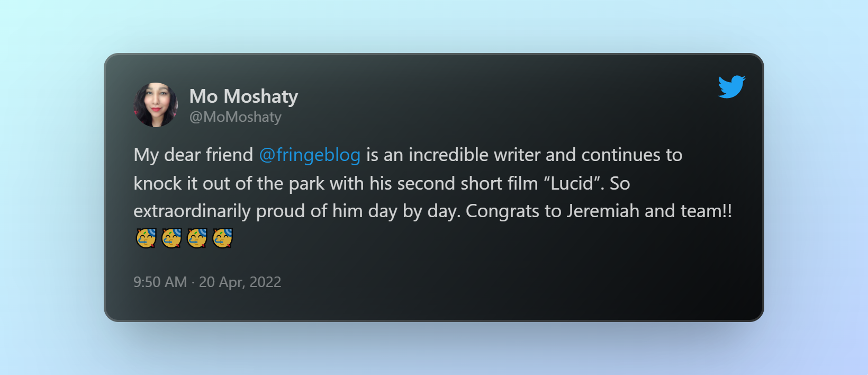
Task: Click the Mo Moshaty display name
Action: (243, 96)
